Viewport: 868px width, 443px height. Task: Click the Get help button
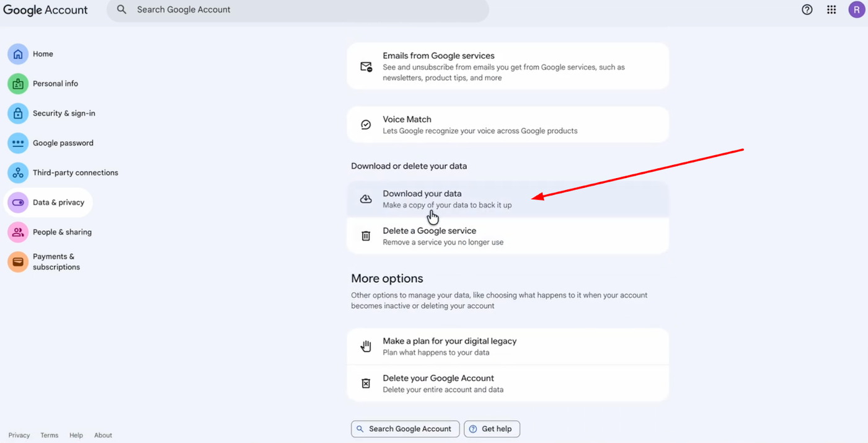point(492,429)
